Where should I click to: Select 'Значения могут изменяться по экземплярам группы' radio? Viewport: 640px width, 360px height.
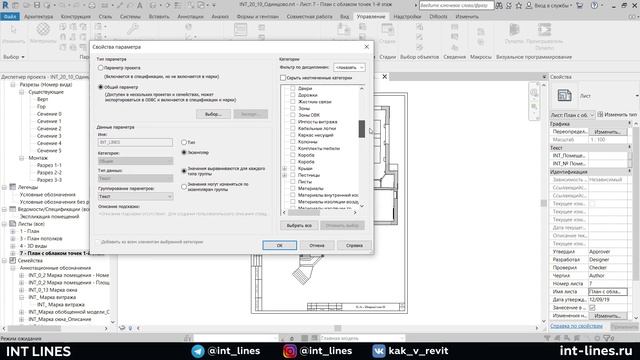(184, 187)
